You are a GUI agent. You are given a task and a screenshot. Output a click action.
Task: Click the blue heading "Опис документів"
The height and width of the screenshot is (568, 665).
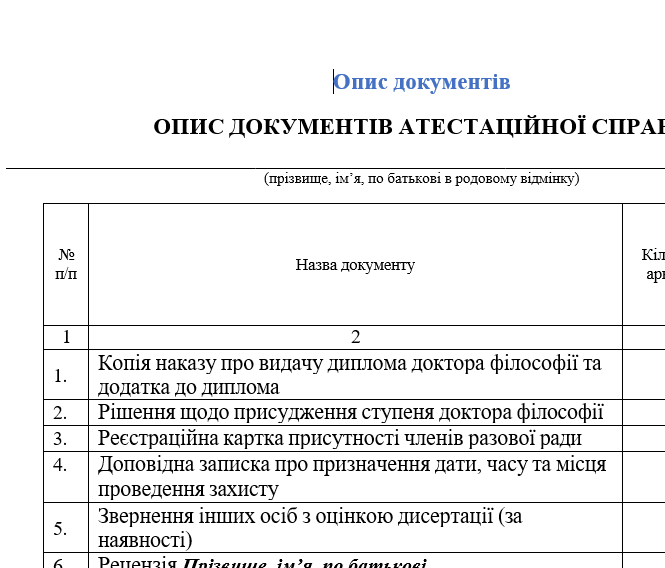(x=421, y=82)
